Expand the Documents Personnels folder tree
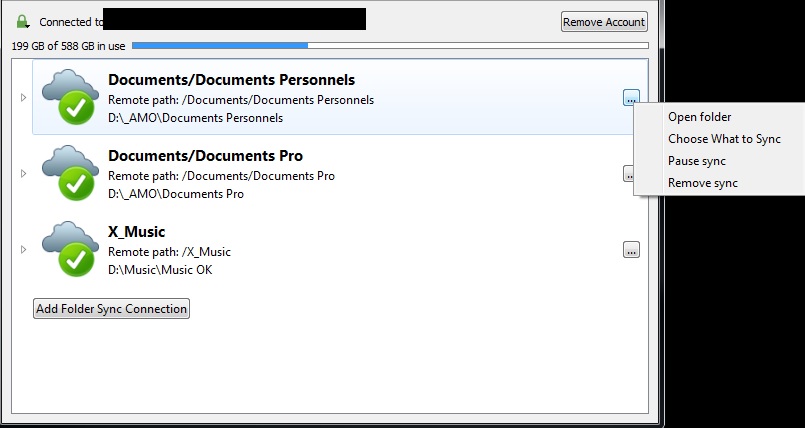Screen dimensions: 805x428 (x=23, y=98)
